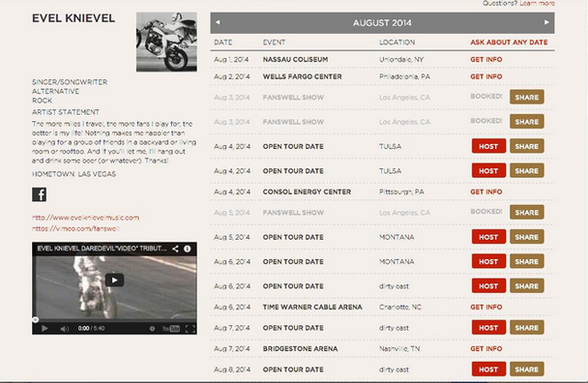
Task: Click the Evel Knievel motorcycle photo
Action: tap(166, 42)
